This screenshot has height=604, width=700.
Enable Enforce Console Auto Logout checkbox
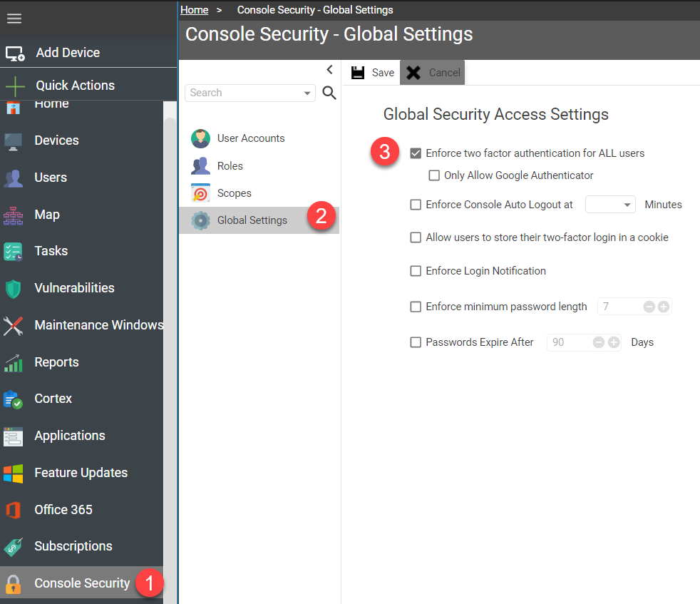tap(415, 205)
